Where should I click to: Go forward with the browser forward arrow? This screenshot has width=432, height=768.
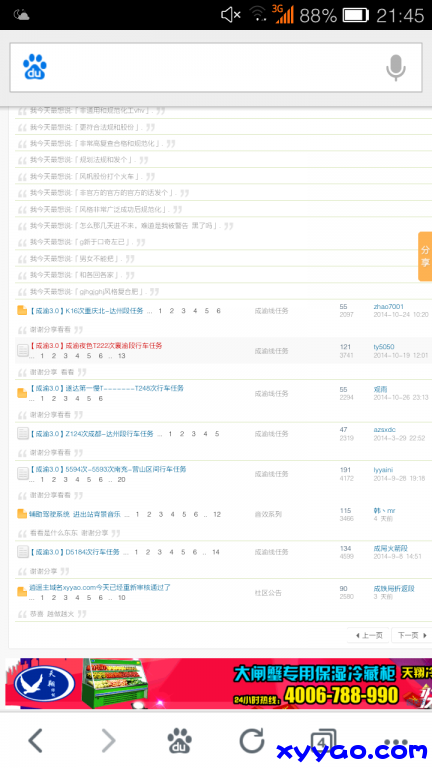[x=108, y=740]
